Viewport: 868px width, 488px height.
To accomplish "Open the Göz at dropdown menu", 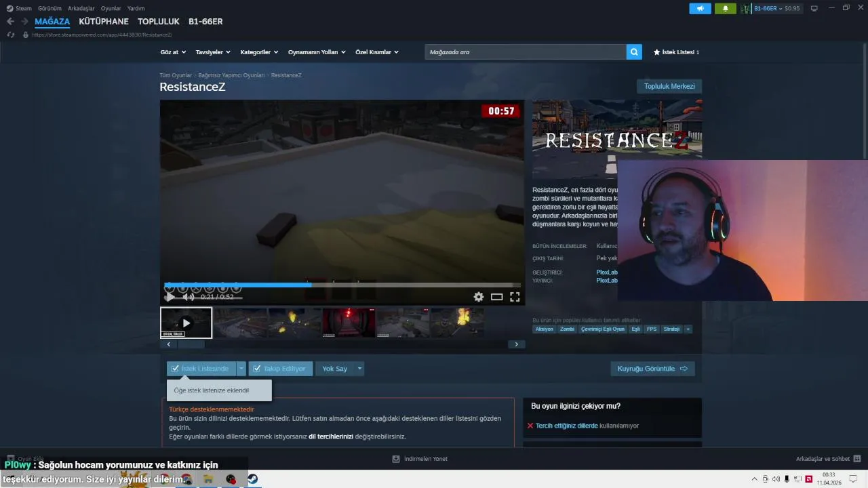I will [x=172, y=52].
